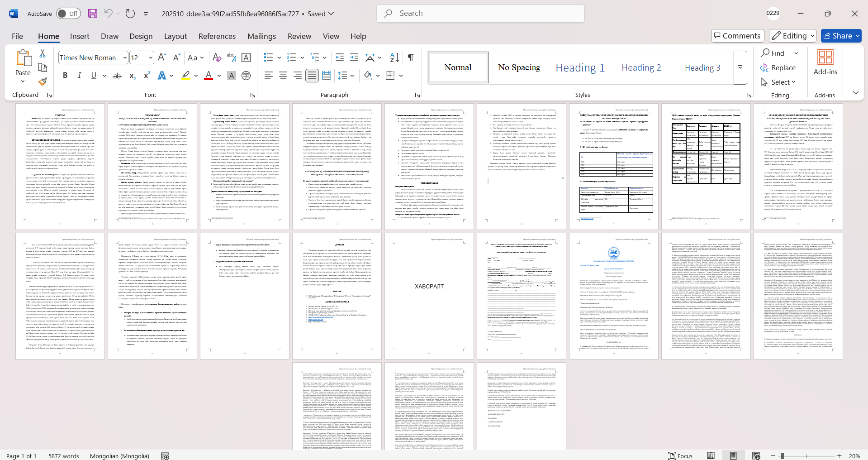Viewport: 868px width, 460px height.
Task: Click the Share button
Action: pos(841,36)
